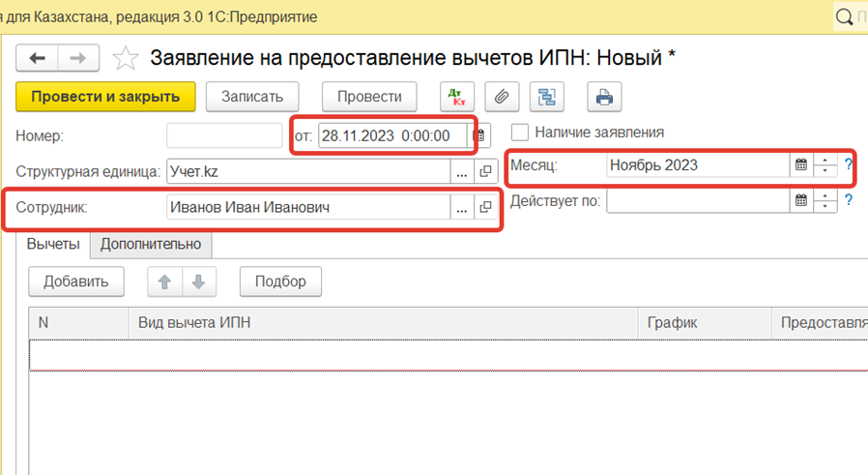Click into the Номер input field
The image size is (868, 475).
[223, 135]
